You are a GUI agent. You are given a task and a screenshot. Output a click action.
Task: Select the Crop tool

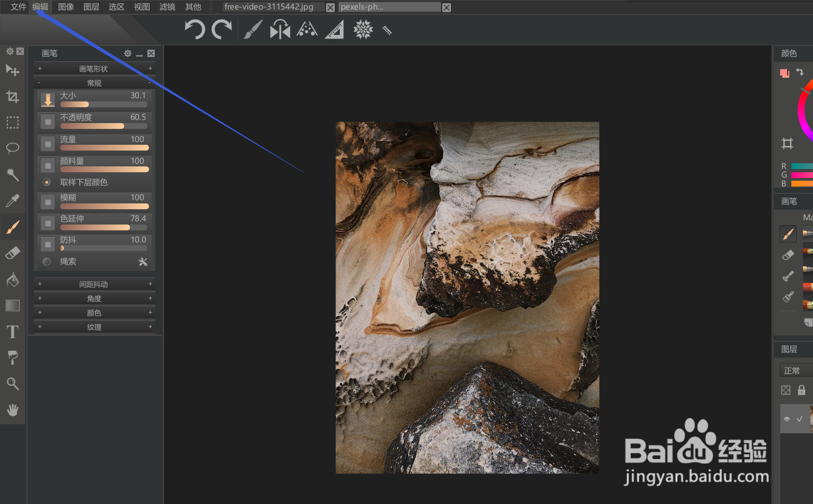pyautogui.click(x=13, y=97)
